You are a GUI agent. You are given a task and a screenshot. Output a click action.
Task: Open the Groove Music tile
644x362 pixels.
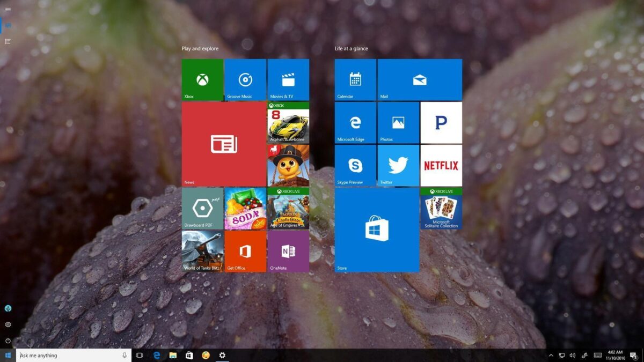point(245,79)
